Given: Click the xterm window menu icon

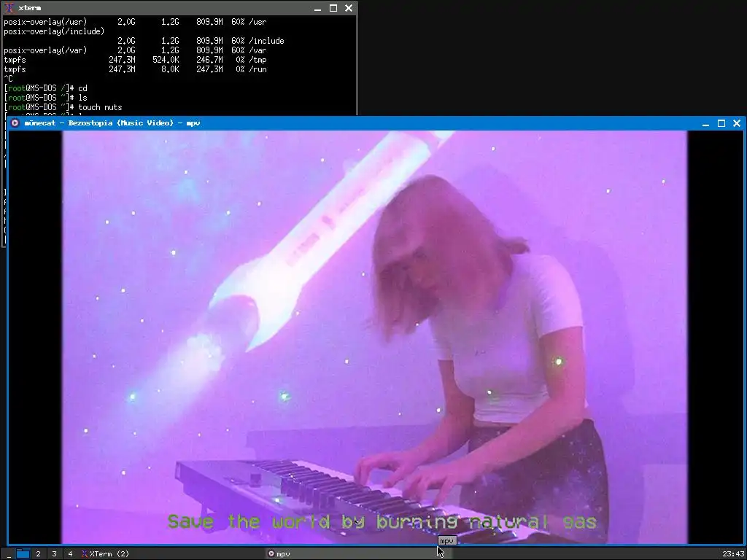Looking at the screenshot, I should (9, 8).
